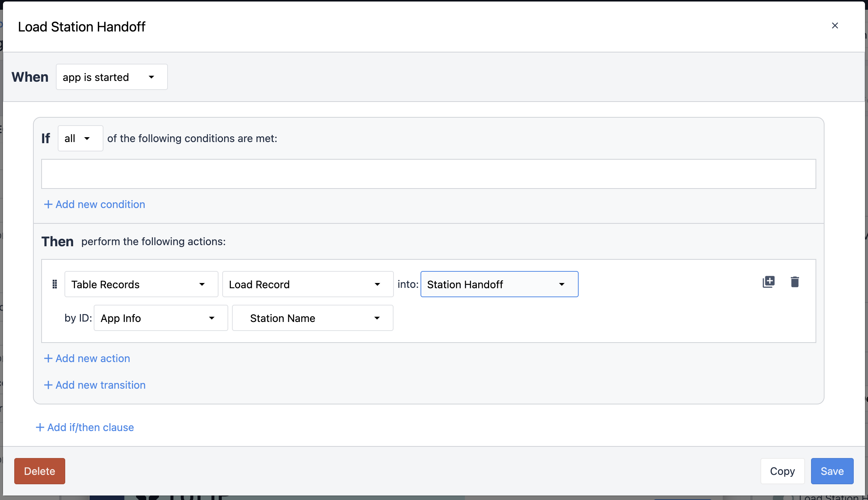Open the 'app is started' trigger dropdown
The image size is (868, 500).
112,77
